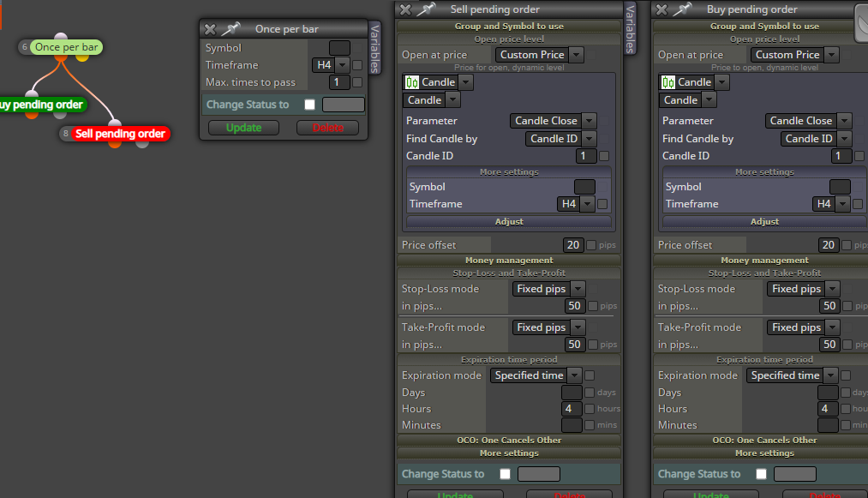The image size is (868, 498).
Task: Expand bottom More settings in Sell pending order
Action: pos(509,453)
